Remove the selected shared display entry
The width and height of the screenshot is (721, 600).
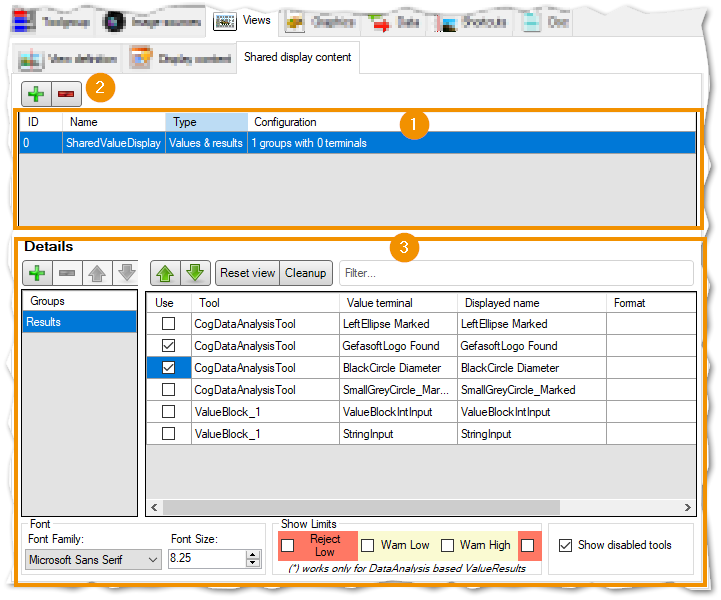tap(66, 94)
